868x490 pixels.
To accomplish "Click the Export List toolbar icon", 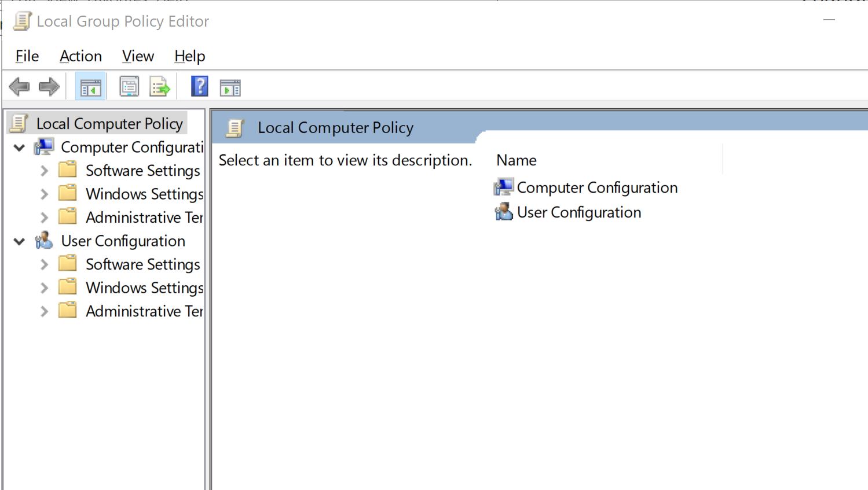I will (x=159, y=87).
